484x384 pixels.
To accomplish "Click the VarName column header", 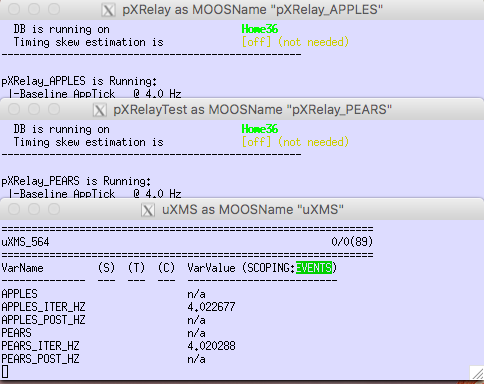I will 22,268.
